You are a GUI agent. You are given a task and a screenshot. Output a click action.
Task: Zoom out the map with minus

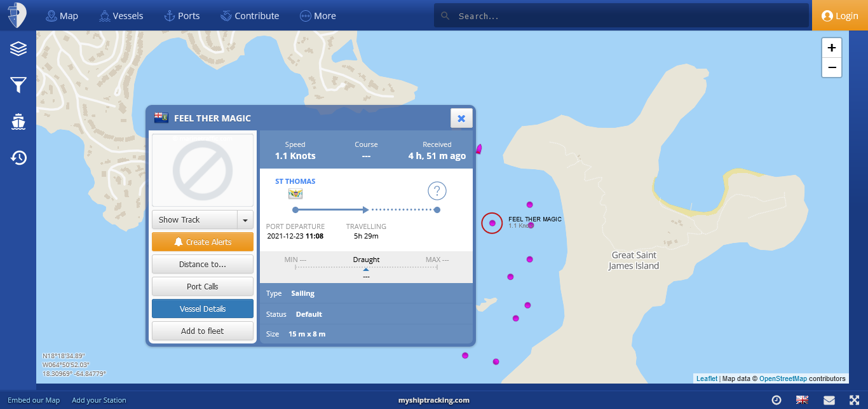(x=832, y=67)
